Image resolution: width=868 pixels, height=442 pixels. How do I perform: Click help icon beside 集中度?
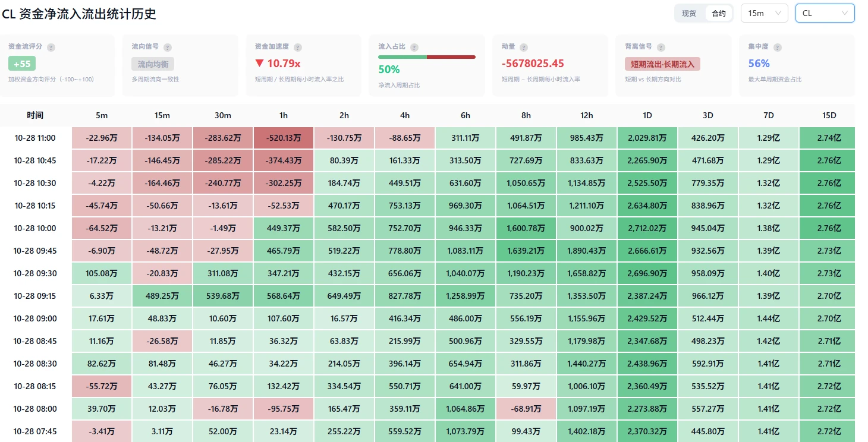click(778, 47)
